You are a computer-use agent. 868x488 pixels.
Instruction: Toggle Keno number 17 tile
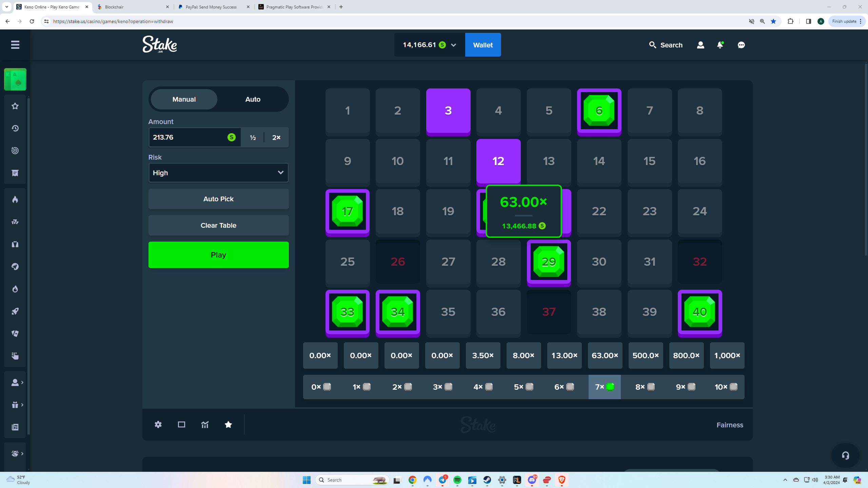pos(348,212)
